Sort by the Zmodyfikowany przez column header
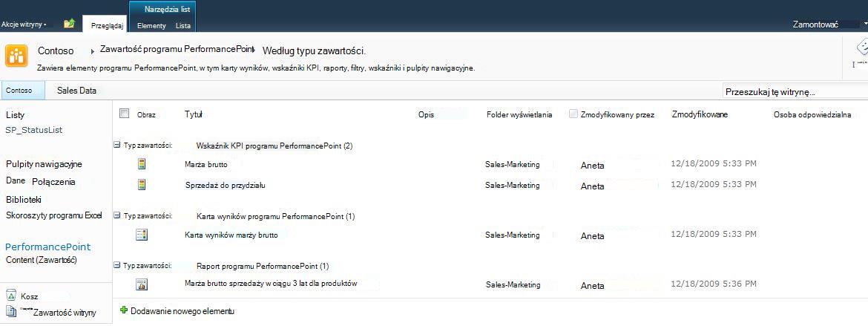The height and width of the screenshot is (326, 868). 618,115
